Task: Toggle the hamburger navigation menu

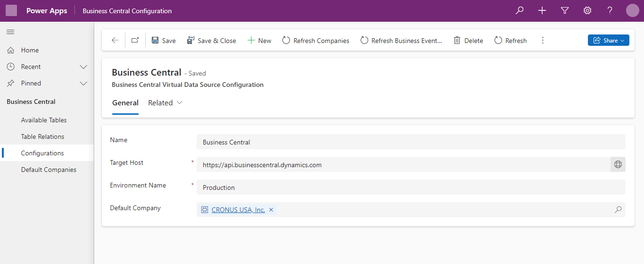Action: 10,32
